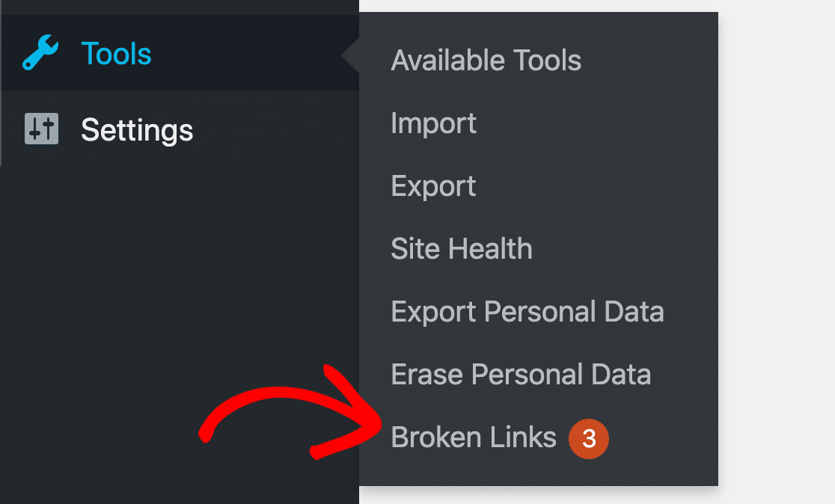Click blank submenu space right of Import
The image size is (835, 504).
click(599, 123)
